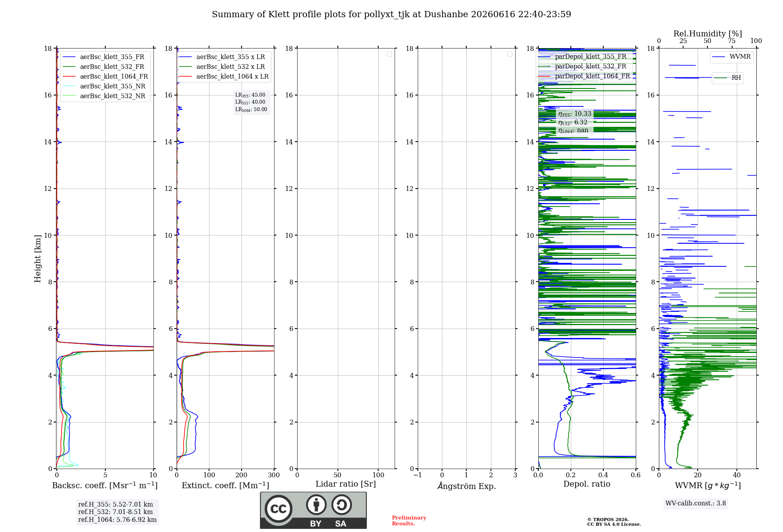The width and height of the screenshot is (783, 532).
Task: Click the LR1064: 50.00 value
Action: coord(251,110)
